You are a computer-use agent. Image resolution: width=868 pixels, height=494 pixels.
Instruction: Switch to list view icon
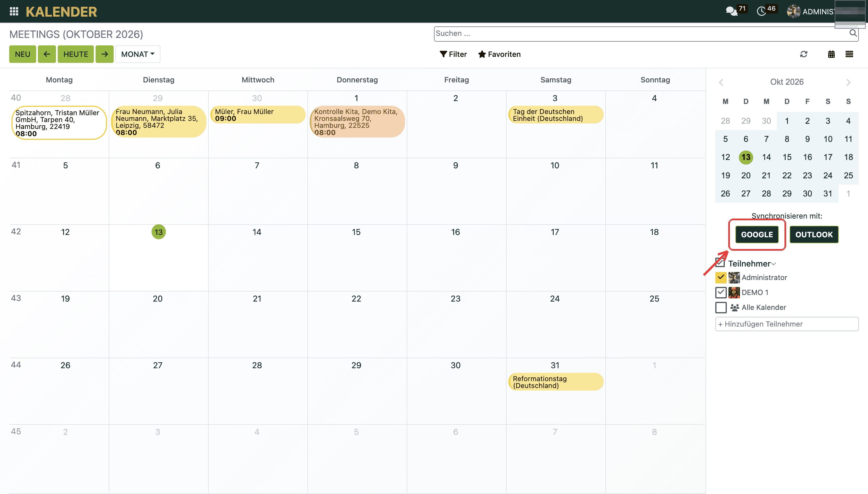point(849,54)
